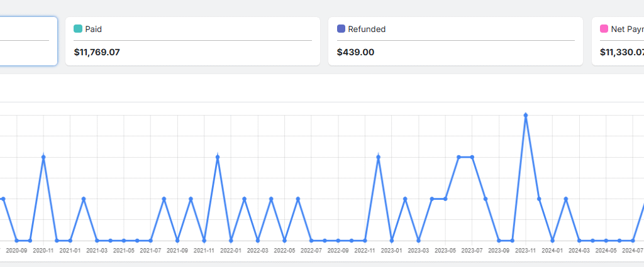Click the zero-value data point above 2021-09
This screenshot has width=644, height=267.
click(177, 241)
